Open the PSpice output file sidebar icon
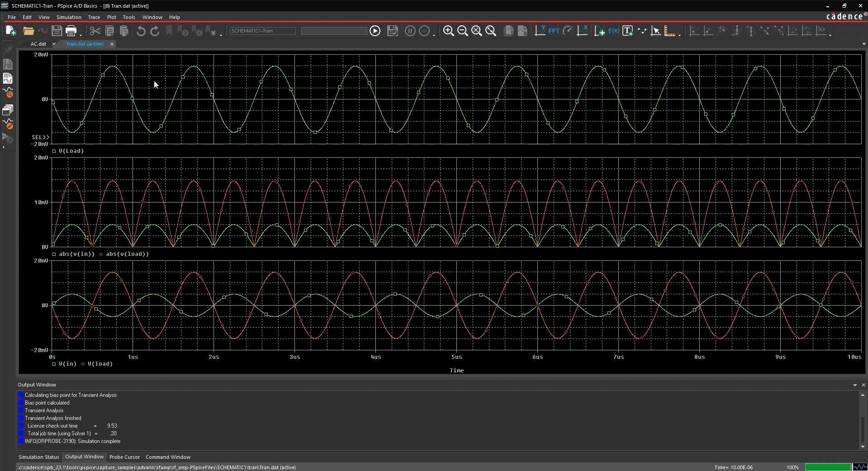 coord(8,64)
